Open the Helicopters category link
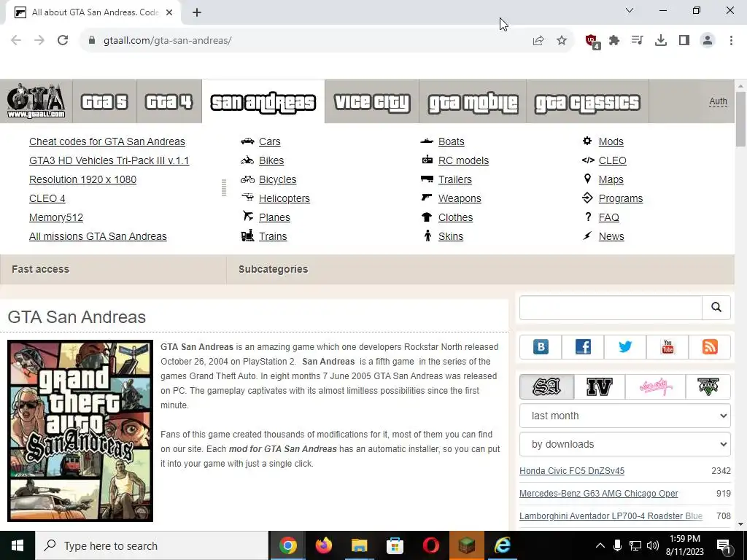747x560 pixels. point(285,198)
